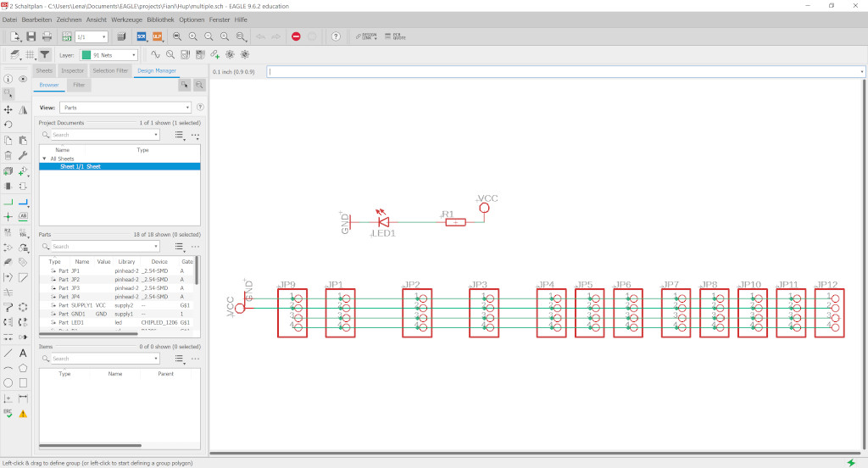Select the Mirror tool
Image resolution: width=868 pixels, height=468 pixels.
click(x=23, y=109)
